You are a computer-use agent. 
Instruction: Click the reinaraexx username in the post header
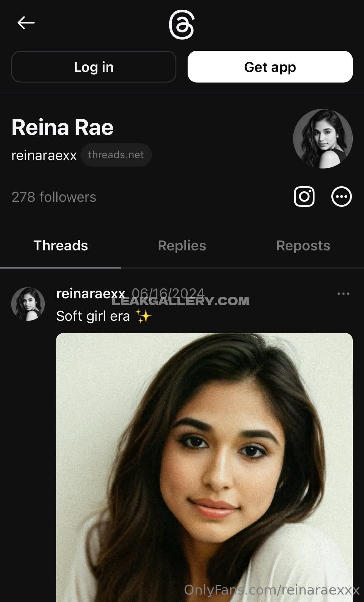91,293
